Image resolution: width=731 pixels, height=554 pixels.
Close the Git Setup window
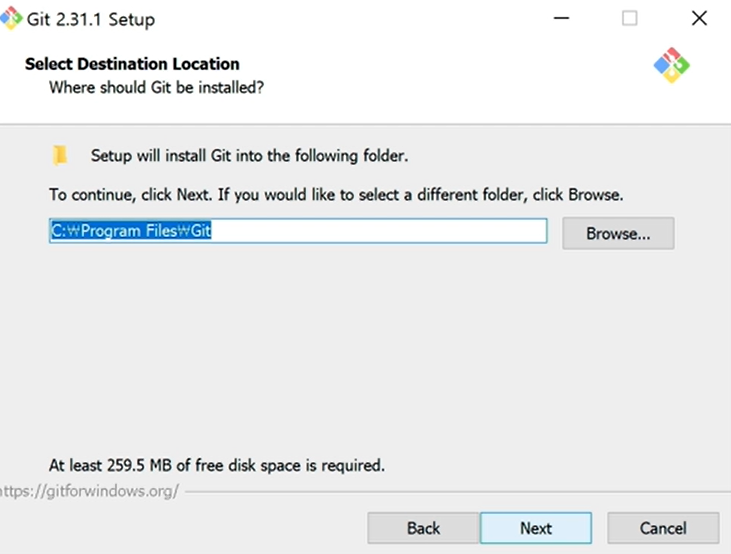click(x=699, y=19)
